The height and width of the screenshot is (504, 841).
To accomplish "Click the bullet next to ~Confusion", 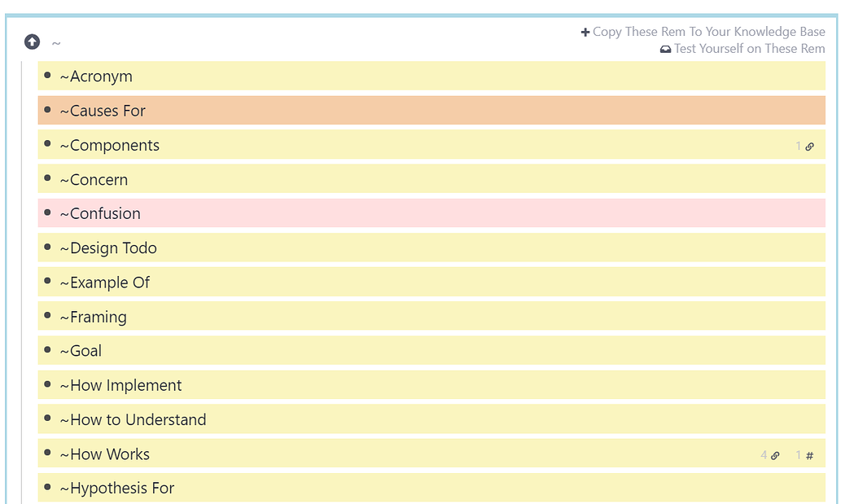I will (48, 213).
